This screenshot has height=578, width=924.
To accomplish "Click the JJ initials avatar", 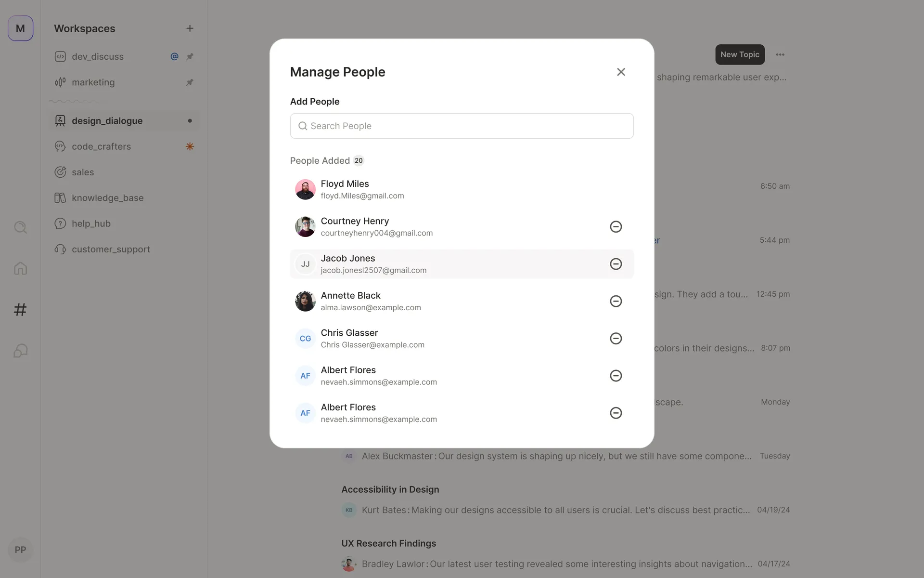I will click(305, 264).
